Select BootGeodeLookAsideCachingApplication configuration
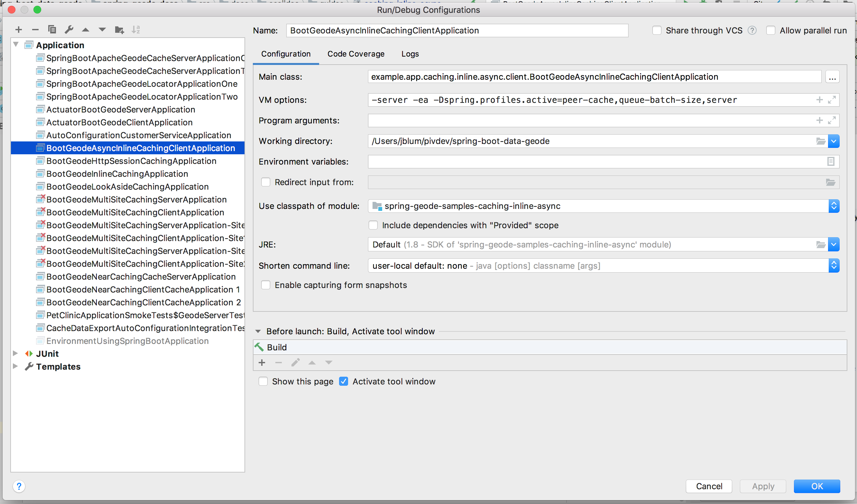Viewport: 857px width, 504px height. coord(127,187)
